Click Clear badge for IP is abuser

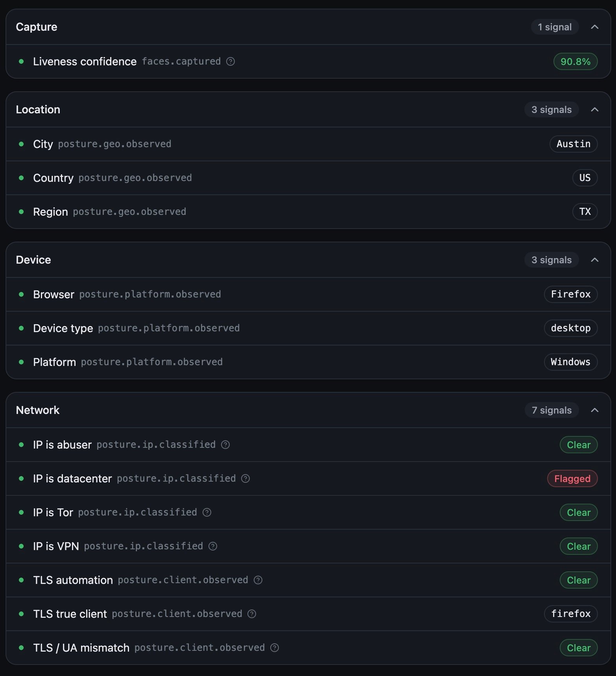(579, 445)
